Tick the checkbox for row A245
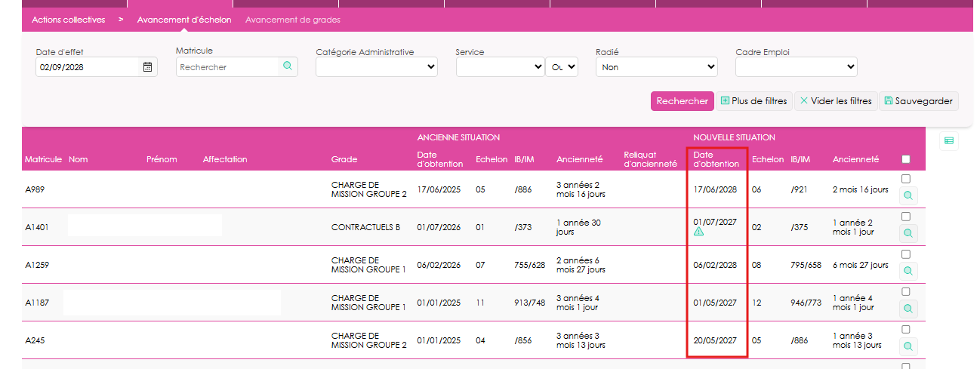Image resolution: width=980 pixels, height=369 pixels. [x=906, y=330]
